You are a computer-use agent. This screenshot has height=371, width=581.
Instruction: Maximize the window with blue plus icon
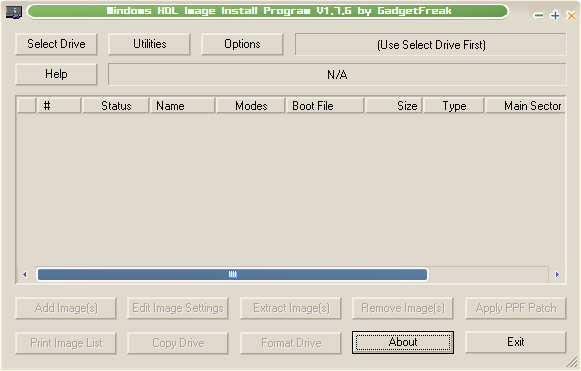point(555,15)
